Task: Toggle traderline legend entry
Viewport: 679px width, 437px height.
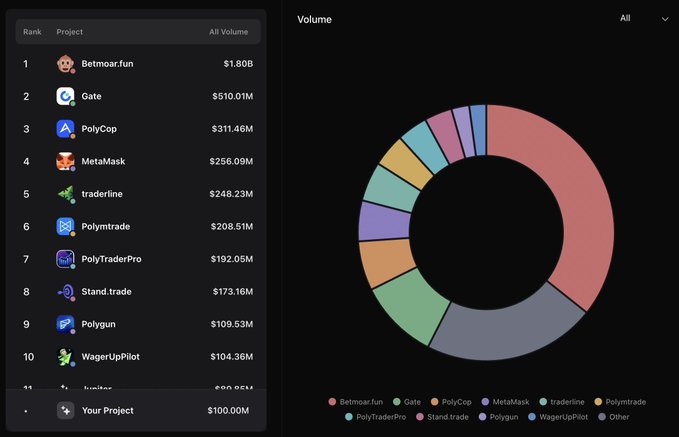Action: [x=562, y=401]
